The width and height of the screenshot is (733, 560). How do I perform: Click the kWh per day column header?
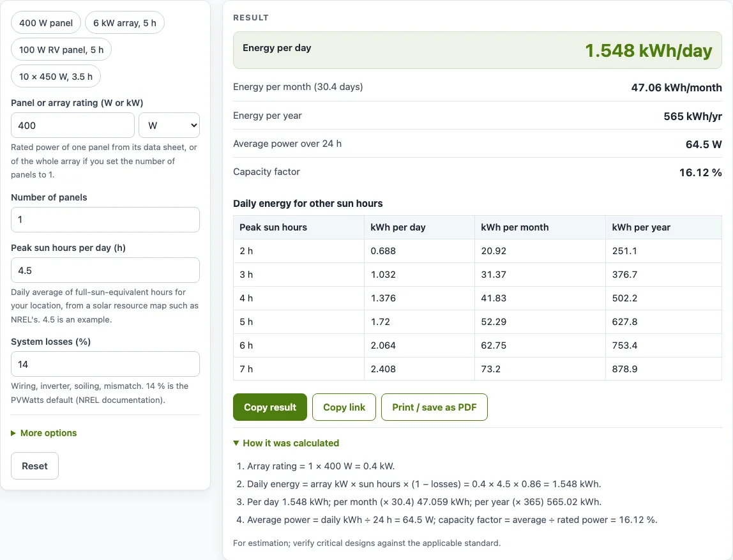(x=419, y=227)
